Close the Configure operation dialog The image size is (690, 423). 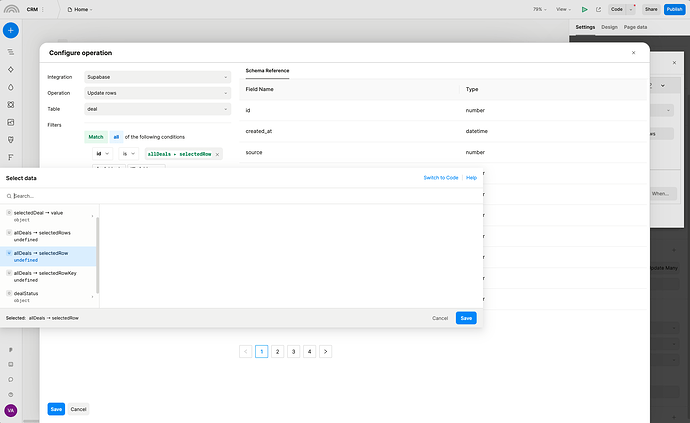pos(633,52)
